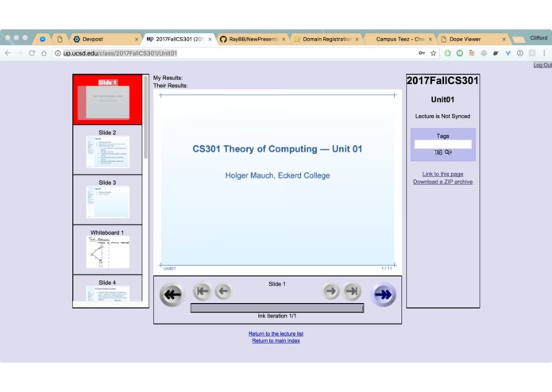Screen dimensions: 552x392
Task: Click Return to the lecture list
Action: click(x=276, y=333)
